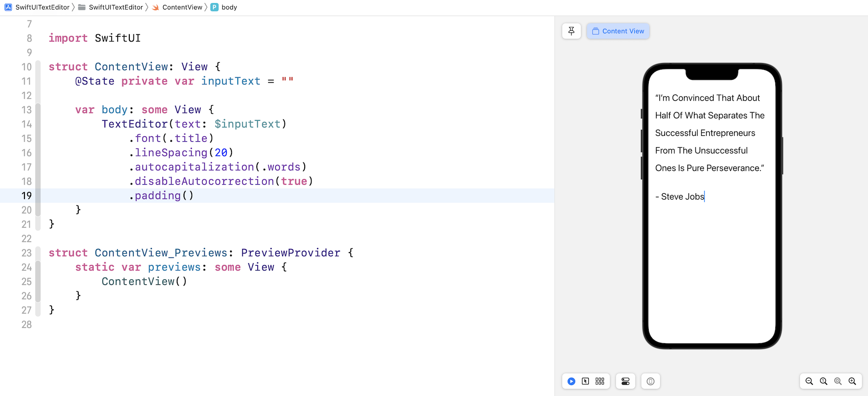The height and width of the screenshot is (396, 868).
Task: Zoom preview to 100% actual size
Action: click(x=824, y=382)
